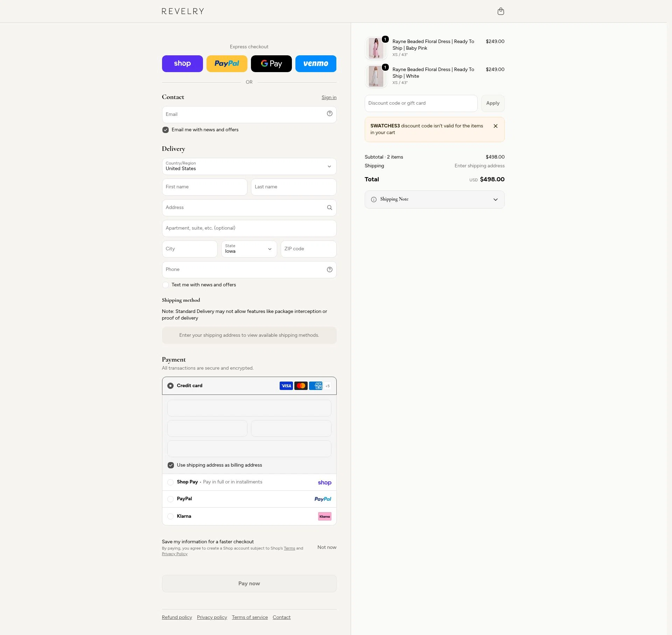Viewport: 672px width, 635px height.
Task: Click the Apply discount button
Action: pyautogui.click(x=492, y=103)
